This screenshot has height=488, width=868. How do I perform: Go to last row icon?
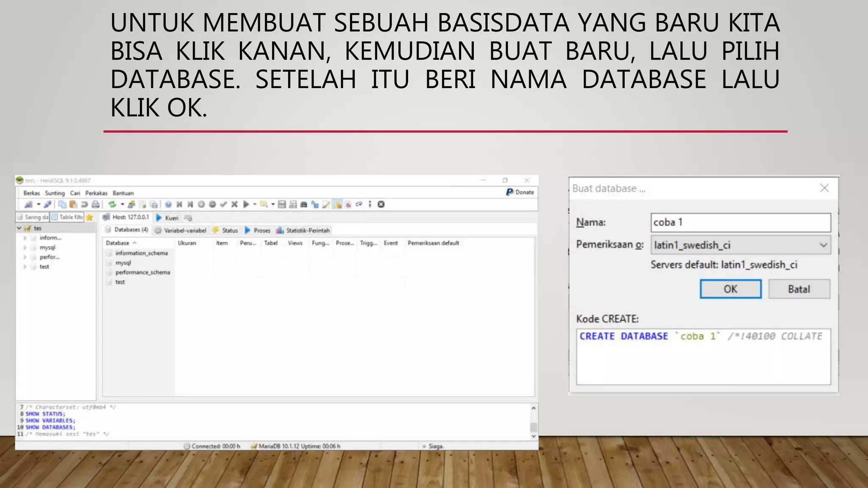[x=190, y=205]
